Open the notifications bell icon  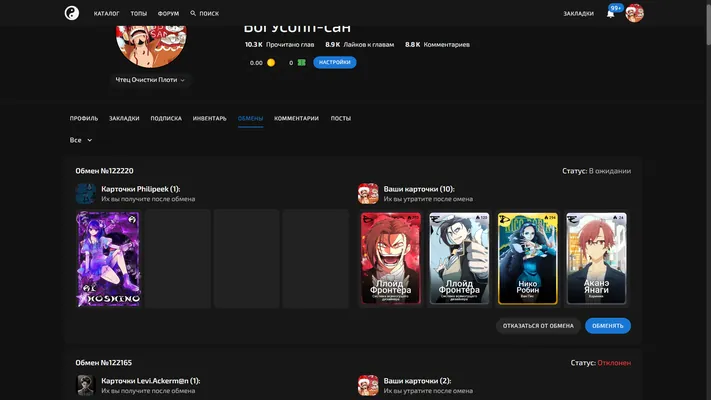tap(610, 14)
